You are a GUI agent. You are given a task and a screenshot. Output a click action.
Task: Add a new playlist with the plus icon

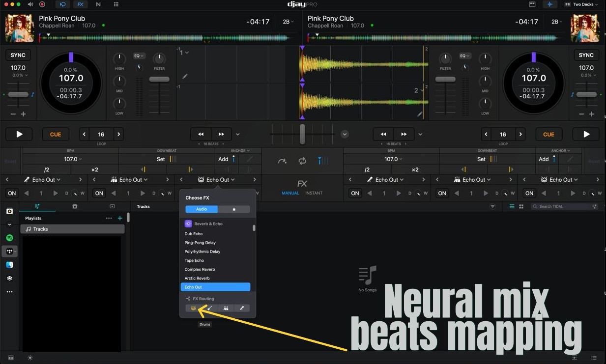pyautogui.click(x=120, y=218)
